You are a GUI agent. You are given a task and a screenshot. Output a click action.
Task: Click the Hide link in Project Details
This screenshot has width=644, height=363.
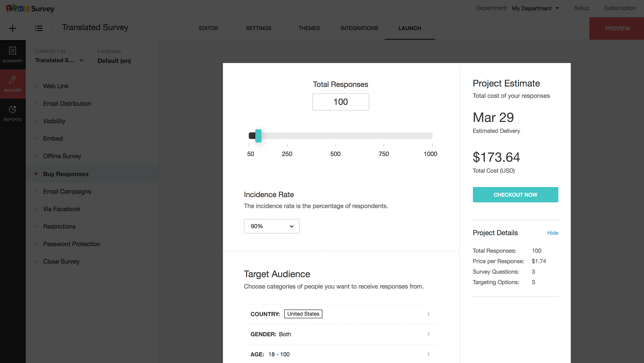[552, 233]
